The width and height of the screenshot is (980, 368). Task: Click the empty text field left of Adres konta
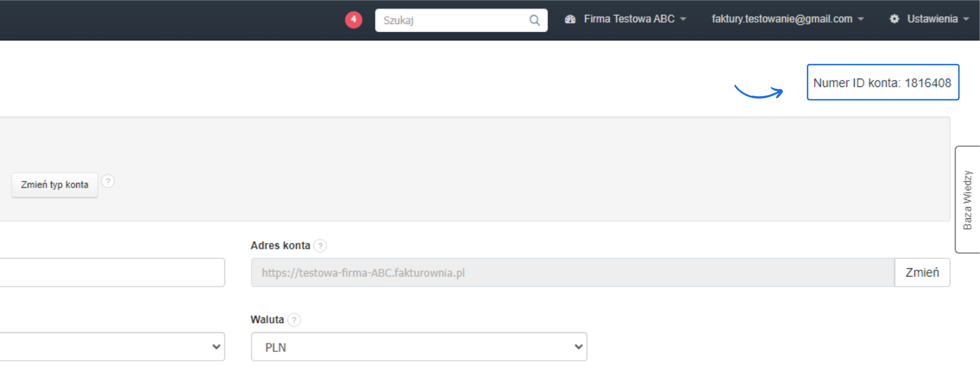pos(112,272)
